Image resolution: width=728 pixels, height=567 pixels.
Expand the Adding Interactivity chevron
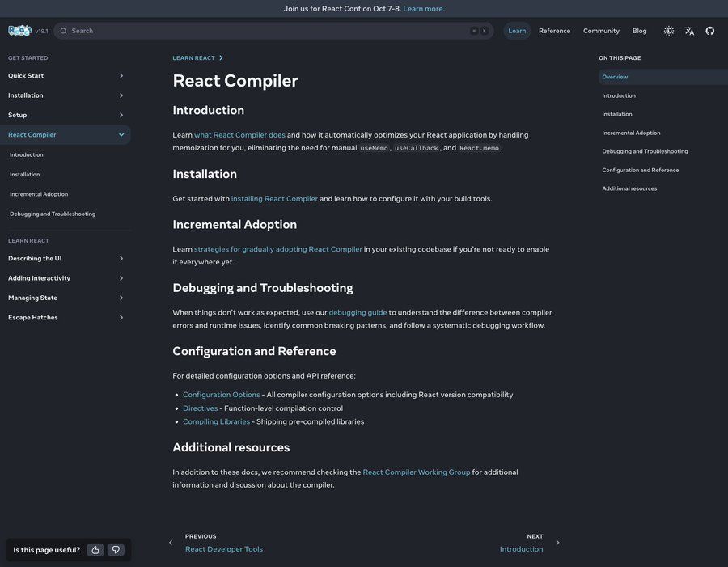pos(121,278)
